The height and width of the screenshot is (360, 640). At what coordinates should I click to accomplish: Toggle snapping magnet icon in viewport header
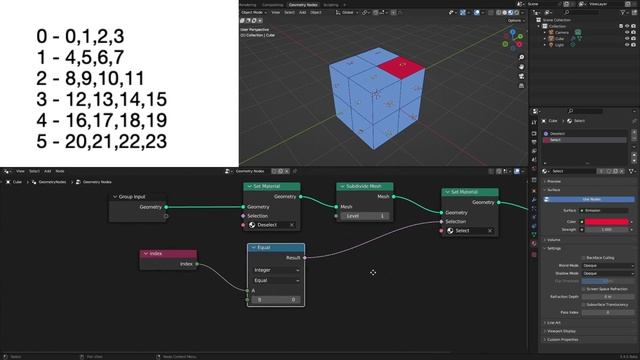pos(376,13)
